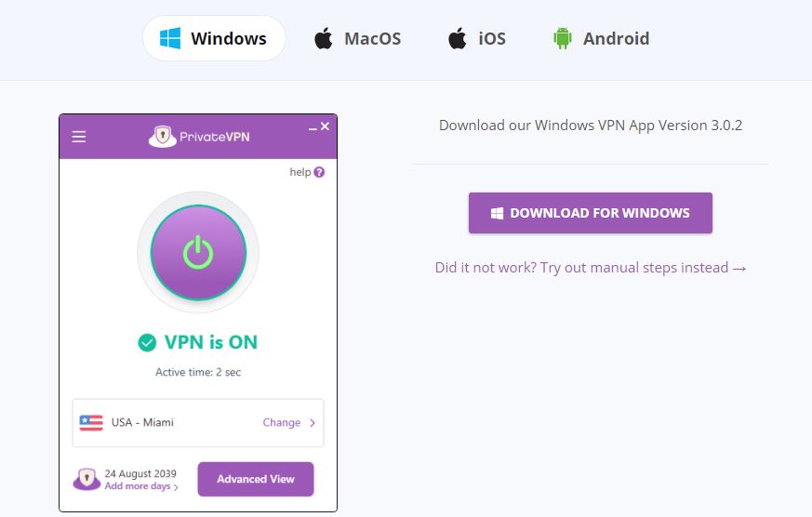Click the Download for Windows button
Viewport: 812px width, 517px height.
point(591,213)
